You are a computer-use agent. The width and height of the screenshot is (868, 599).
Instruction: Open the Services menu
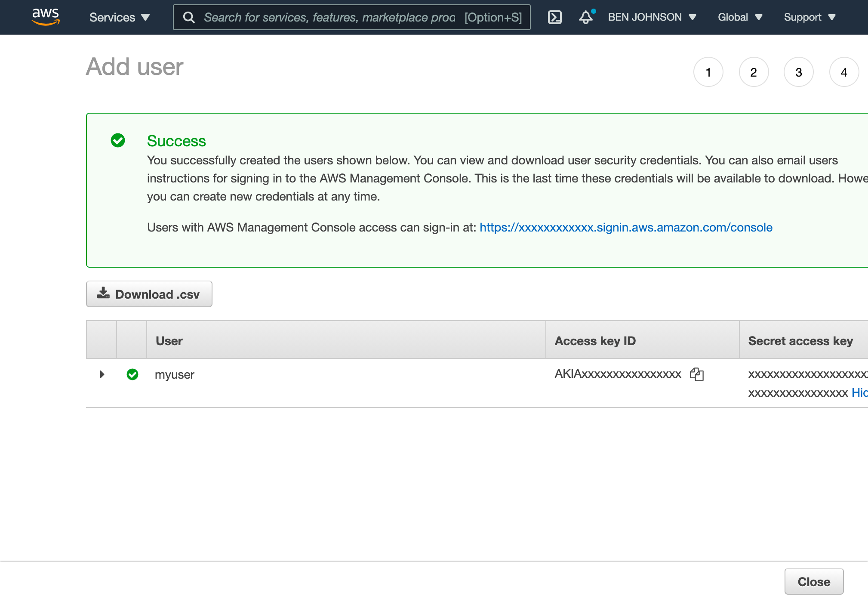point(119,17)
